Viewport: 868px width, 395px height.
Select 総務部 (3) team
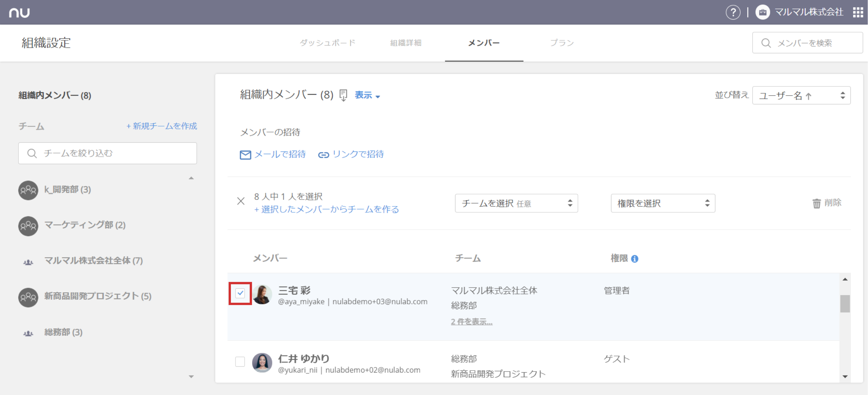[x=63, y=332]
